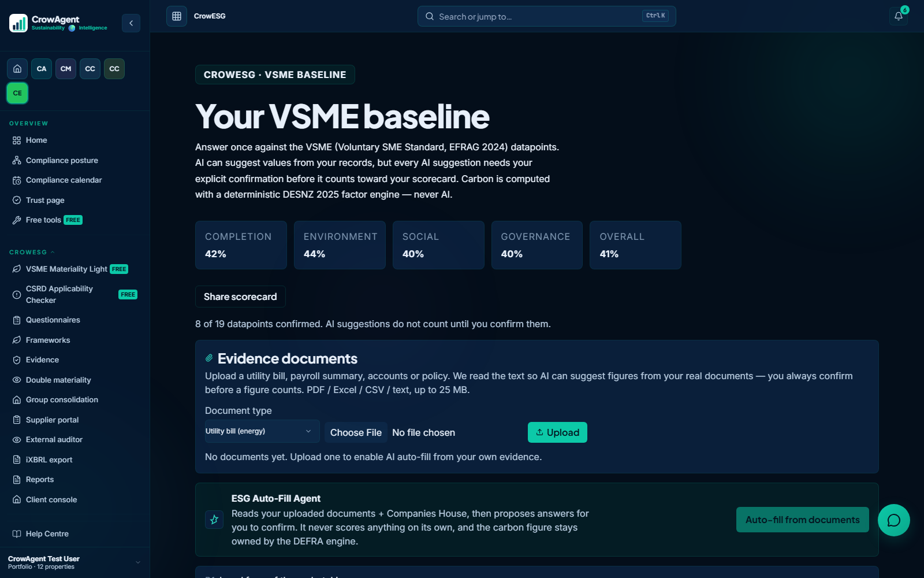Click the iXBRL export file icon
The image size is (924, 578).
pos(17,460)
